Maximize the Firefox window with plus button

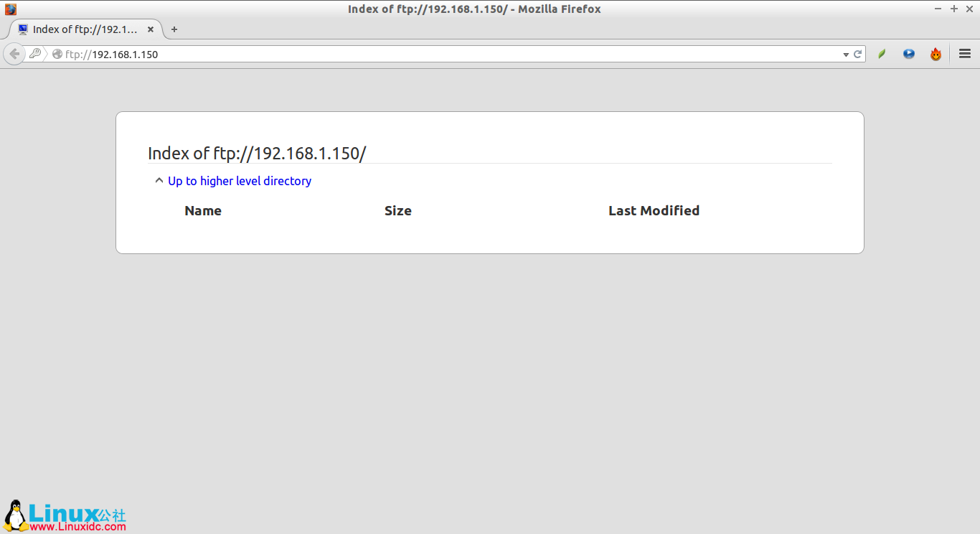coord(953,9)
